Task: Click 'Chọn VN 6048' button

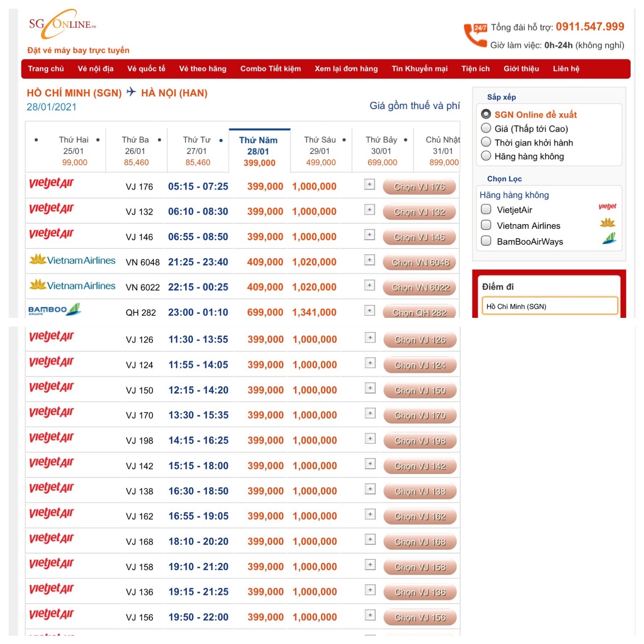Action: tap(419, 262)
